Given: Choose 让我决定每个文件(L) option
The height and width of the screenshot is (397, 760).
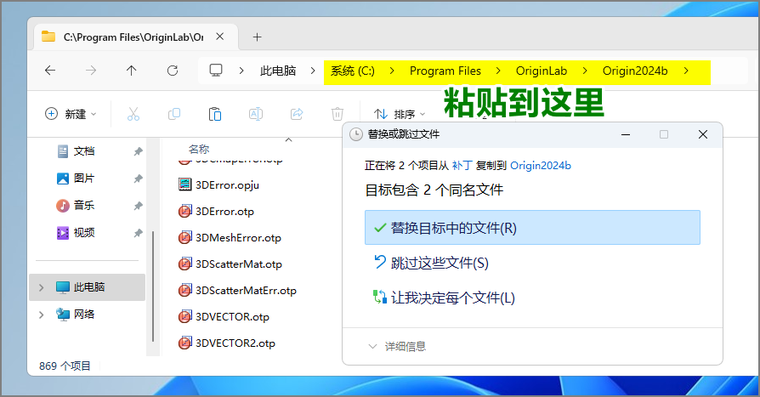Looking at the screenshot, I should point(532,298).
